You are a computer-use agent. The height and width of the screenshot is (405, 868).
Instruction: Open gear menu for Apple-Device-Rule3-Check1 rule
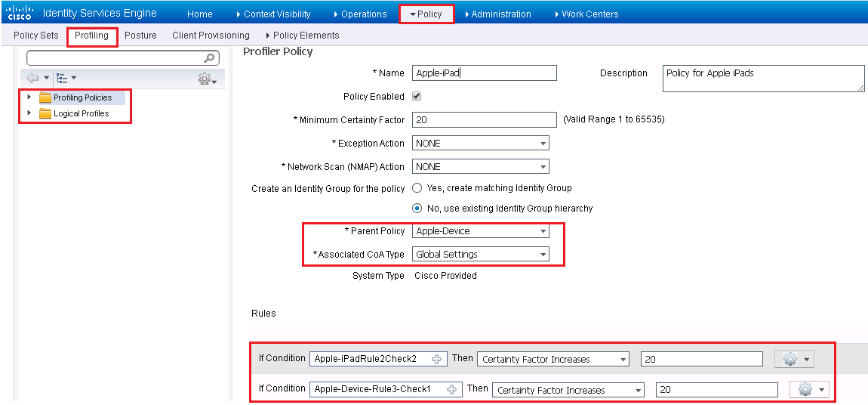point(809,390)
